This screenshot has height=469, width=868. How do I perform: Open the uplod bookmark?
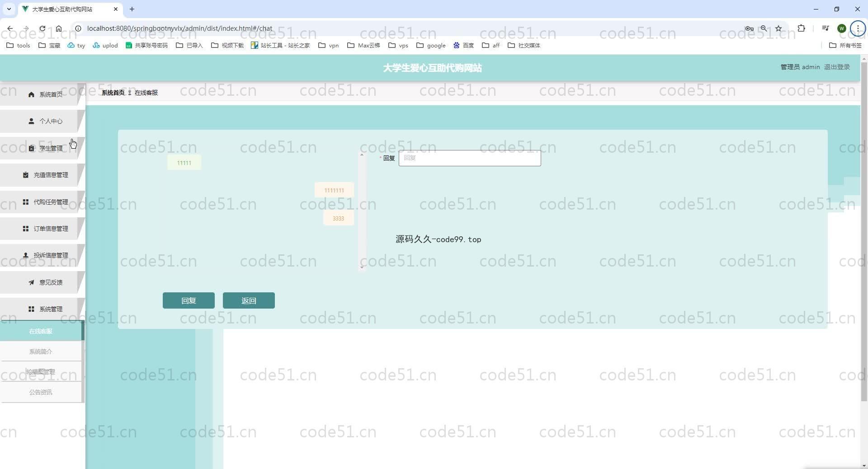(x=105, y=45)
